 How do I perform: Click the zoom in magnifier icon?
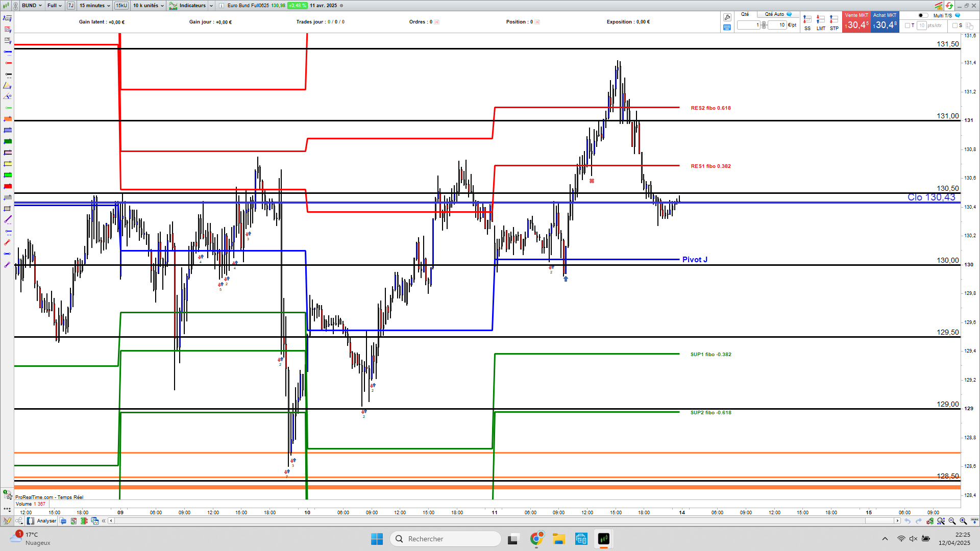point(963,521)
